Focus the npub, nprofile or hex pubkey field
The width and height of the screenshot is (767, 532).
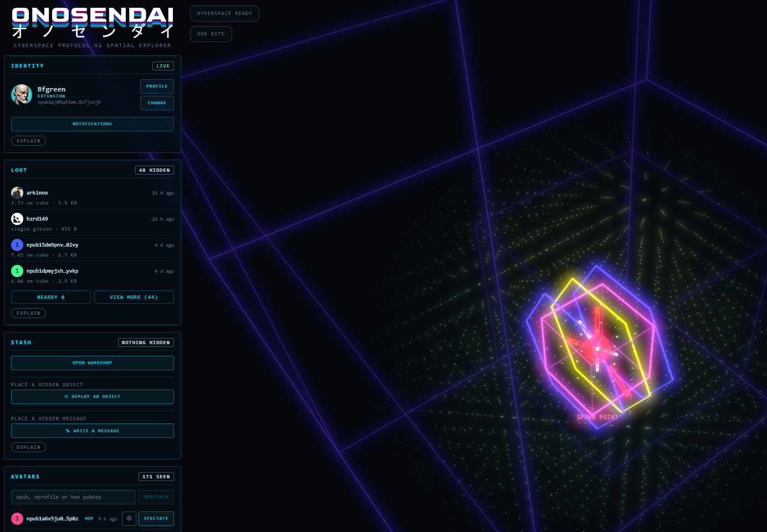click(73, 497)
